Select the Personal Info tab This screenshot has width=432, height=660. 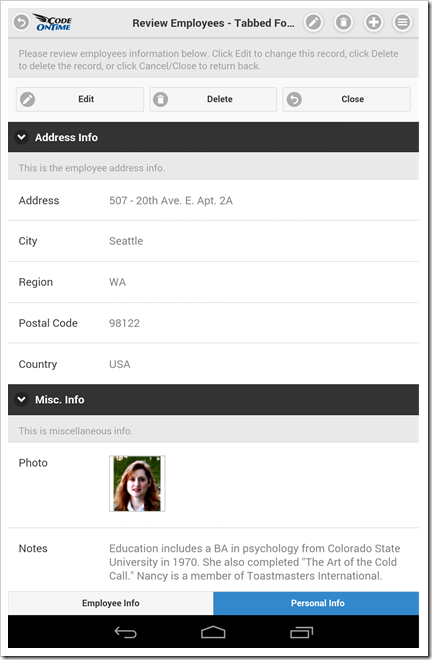(316, 603)
